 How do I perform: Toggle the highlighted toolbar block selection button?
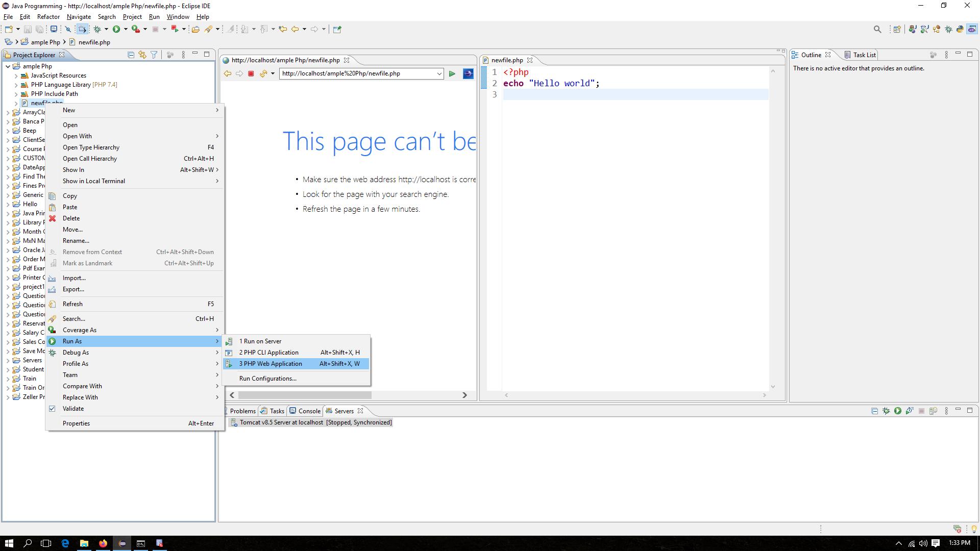82,29
